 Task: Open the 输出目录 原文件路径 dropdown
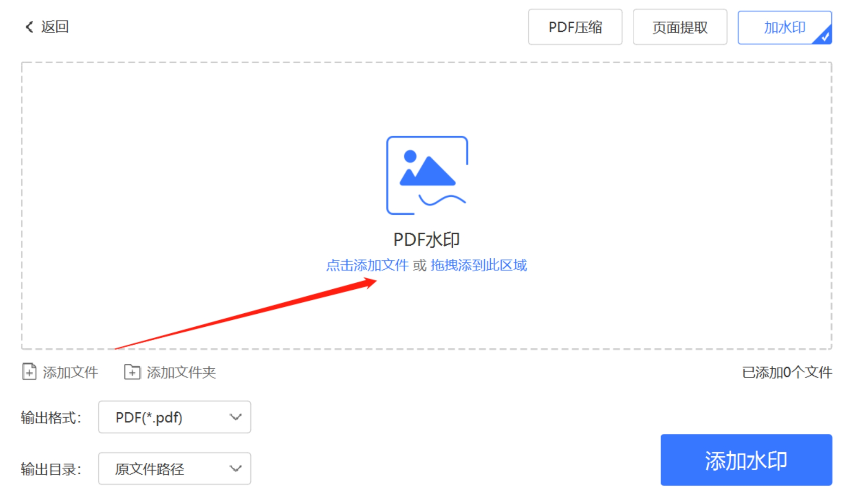[174, 468]
